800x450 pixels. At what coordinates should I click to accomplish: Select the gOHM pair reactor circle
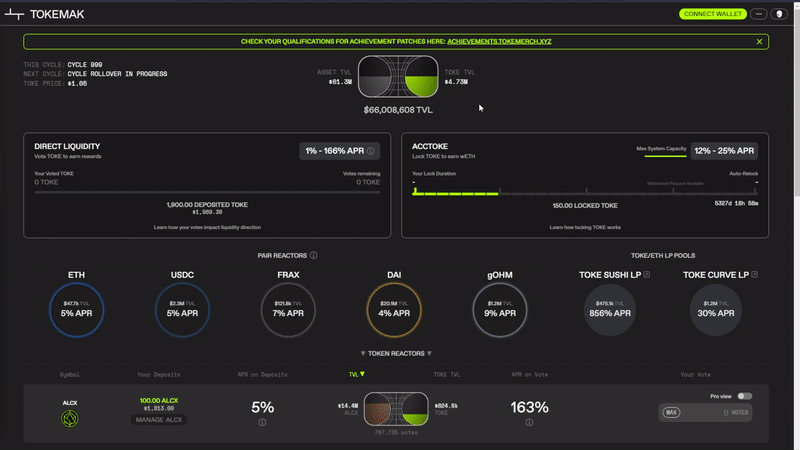click(500, 310)
